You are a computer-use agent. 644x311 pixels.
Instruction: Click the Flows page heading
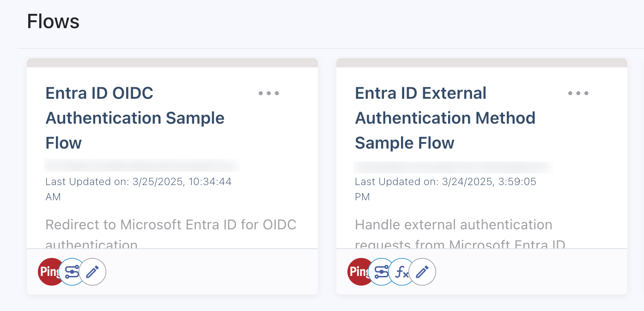coord(53,22)
